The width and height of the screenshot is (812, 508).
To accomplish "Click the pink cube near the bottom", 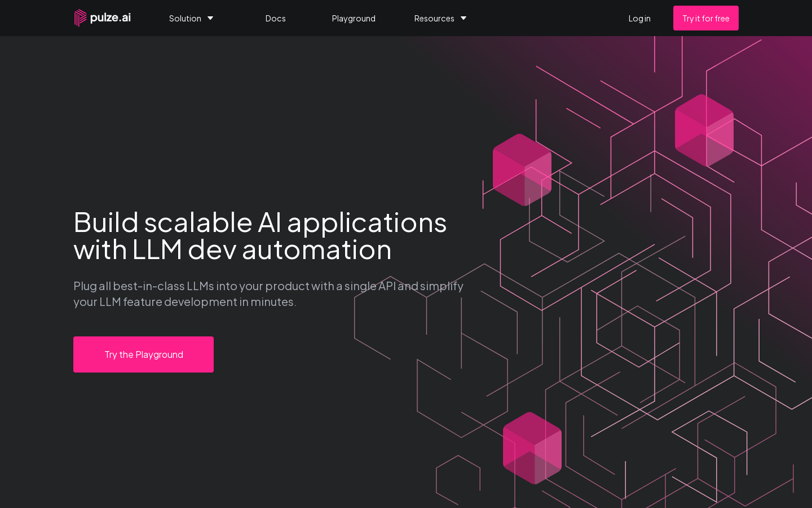I will [x=532, y=449].
